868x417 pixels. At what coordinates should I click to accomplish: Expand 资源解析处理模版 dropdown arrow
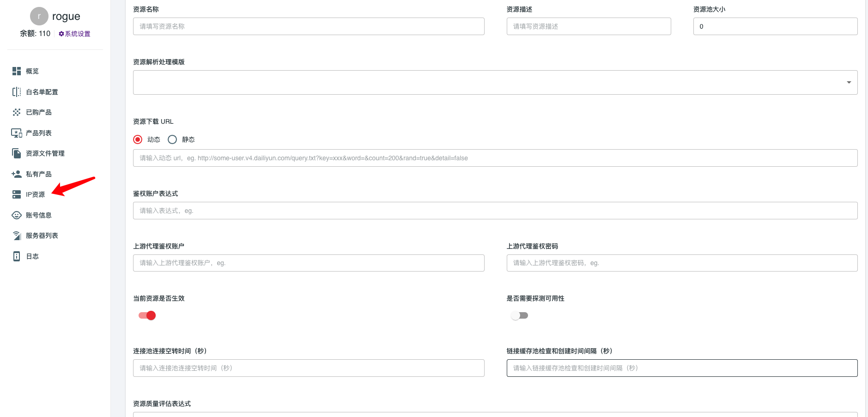849,82
